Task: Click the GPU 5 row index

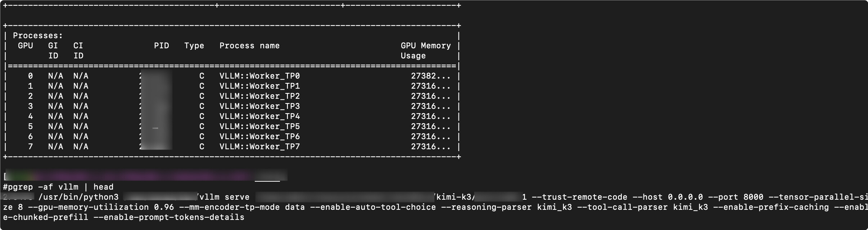Action: coord(31,127)
